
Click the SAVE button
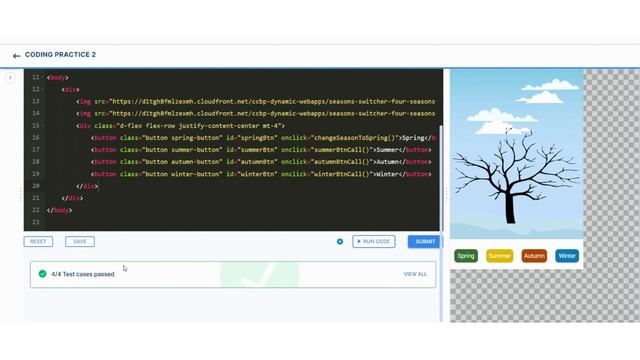point(80,242)
